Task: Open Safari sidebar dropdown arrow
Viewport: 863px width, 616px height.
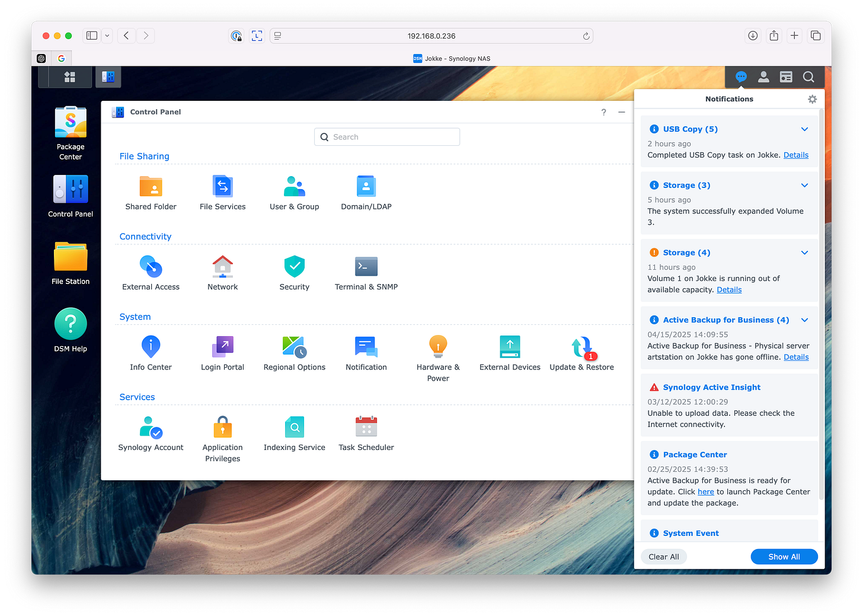Action: tap(107, 36)
